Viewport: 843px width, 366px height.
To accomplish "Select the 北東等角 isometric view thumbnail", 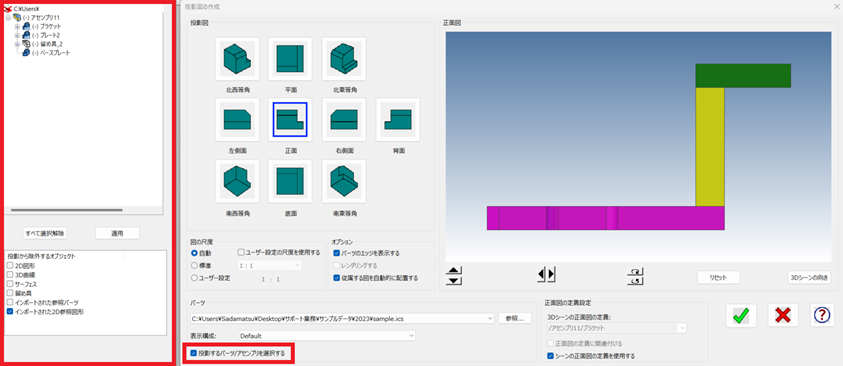I will (x=344, y=59).
